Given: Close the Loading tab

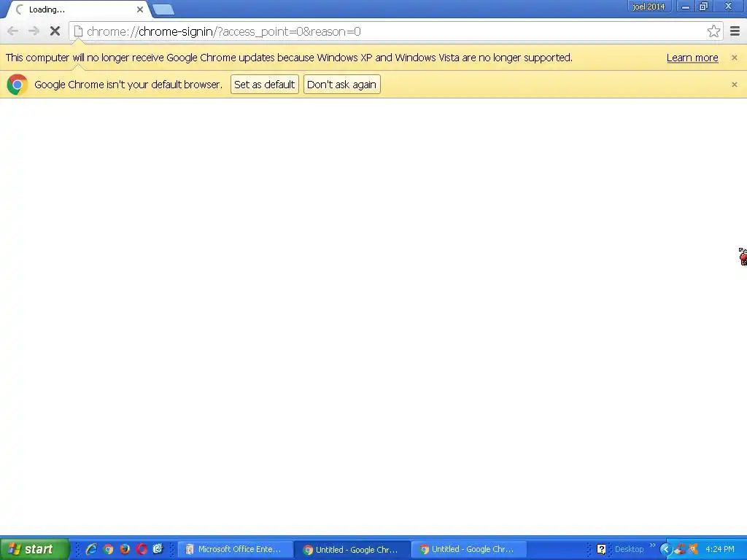Looking at the screenshot, I should pos(140,9).
